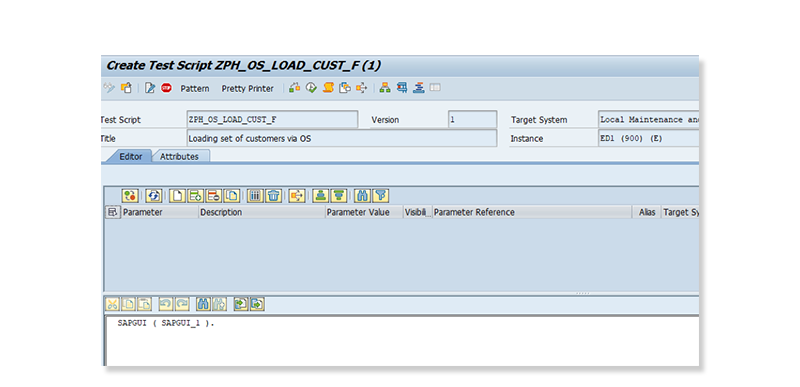
Task: Click the Title field Loading set of customers
Action: tap(342, 138)
